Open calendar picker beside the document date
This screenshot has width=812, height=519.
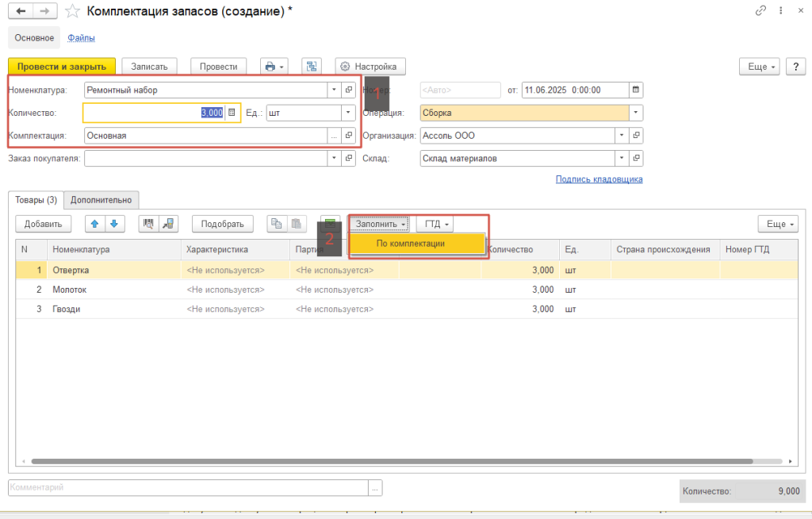[635, 90]
